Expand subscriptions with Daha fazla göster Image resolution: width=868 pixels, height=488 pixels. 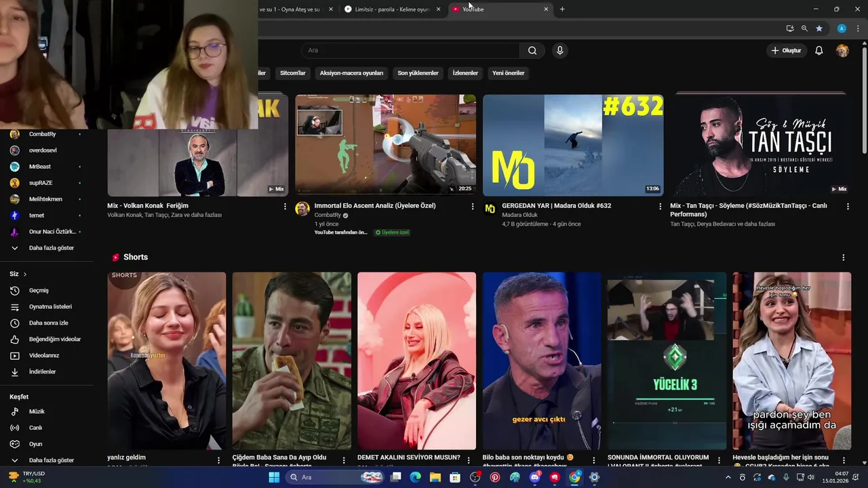46,248
